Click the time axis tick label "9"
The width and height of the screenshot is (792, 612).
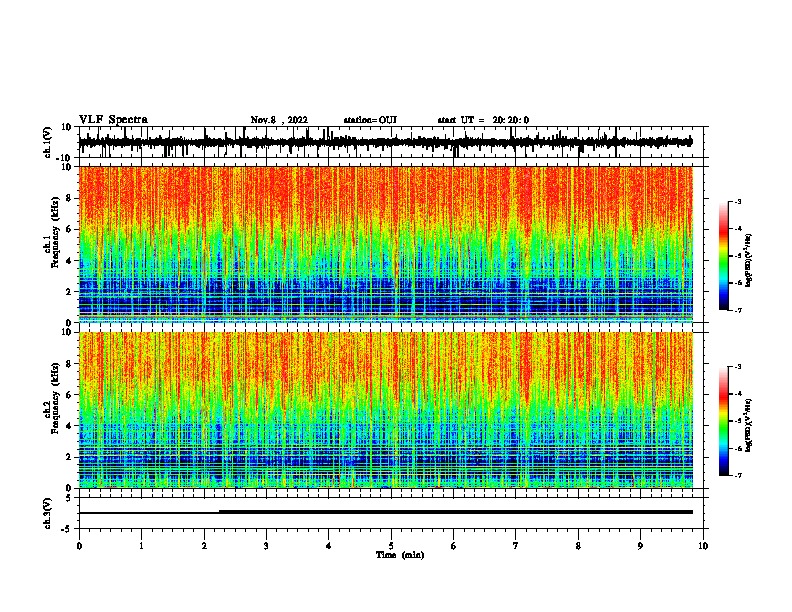click(640, 546)
